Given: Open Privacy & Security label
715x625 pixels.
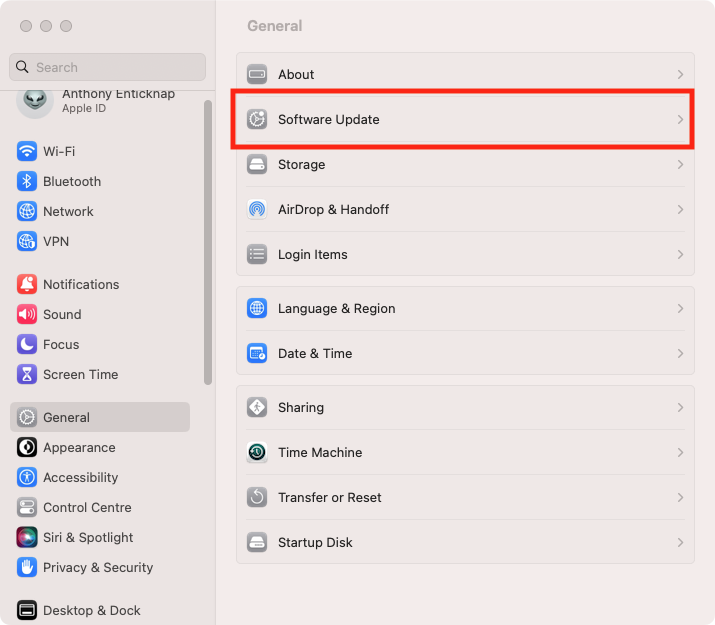Looking at the screenshot, I should [98, 568].
